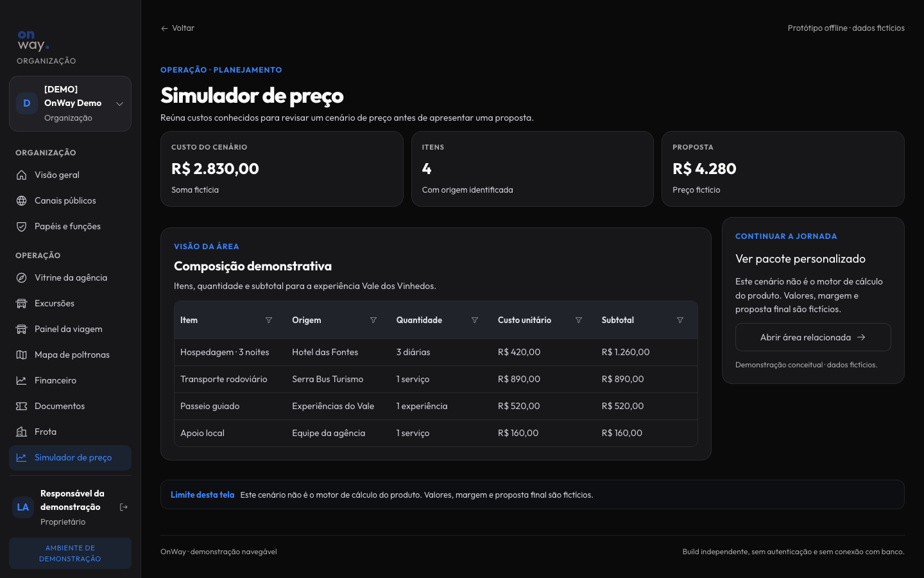Click the Financeiro chart icon
The image size is (924, 578).
(21, 380)
